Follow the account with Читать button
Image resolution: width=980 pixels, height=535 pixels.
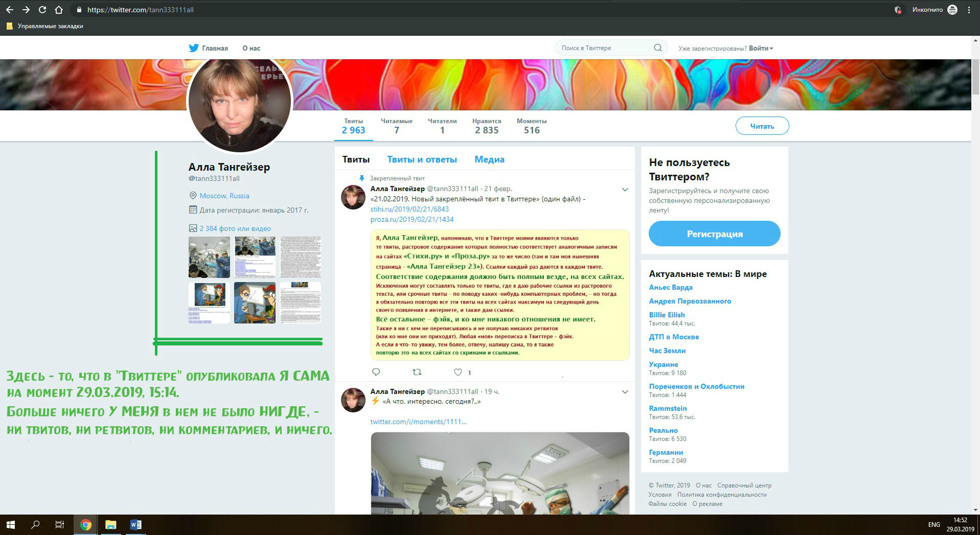pos(762,126)
